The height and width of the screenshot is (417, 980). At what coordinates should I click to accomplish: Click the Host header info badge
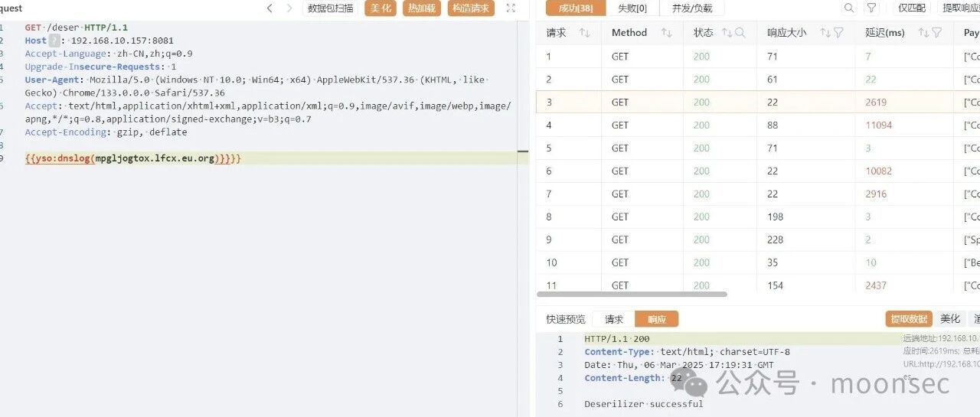coord(54,41)
